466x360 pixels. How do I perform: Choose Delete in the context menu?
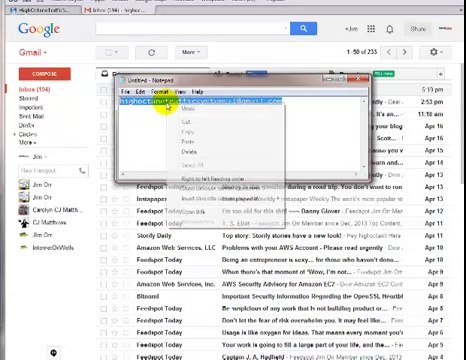[x=189, y=152]
